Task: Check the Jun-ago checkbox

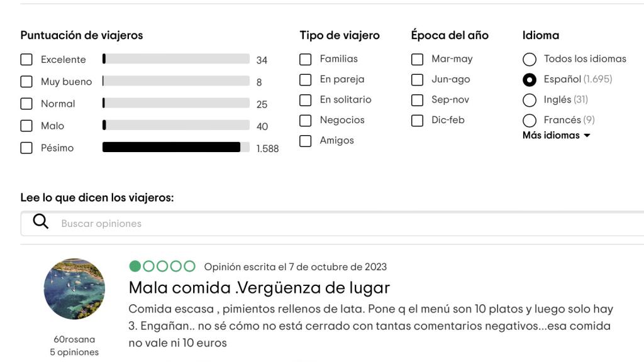Action: (417, 79)
